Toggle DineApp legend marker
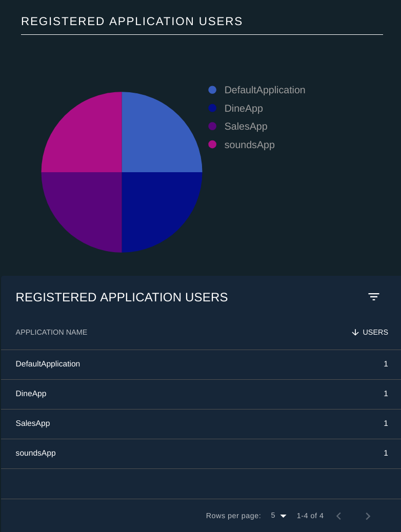The height and width of the screenshot is (532, 401). click(212, 108)
